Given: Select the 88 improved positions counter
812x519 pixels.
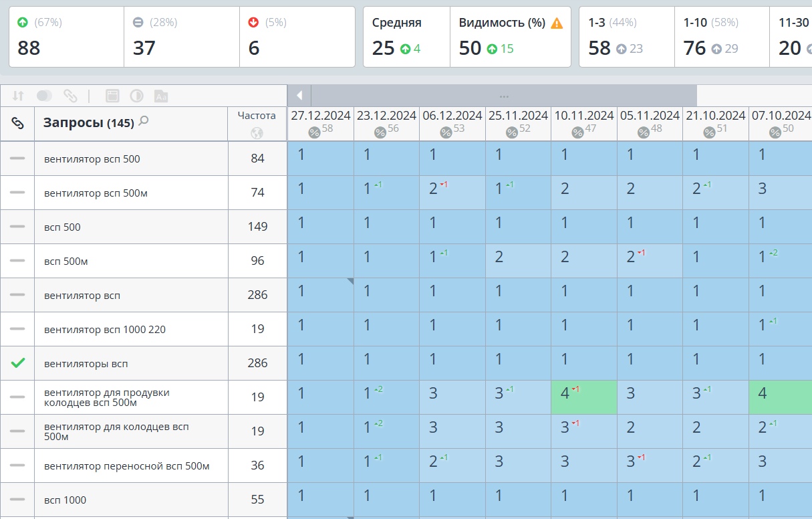Looking at the screenshot, I should point(67,37).
